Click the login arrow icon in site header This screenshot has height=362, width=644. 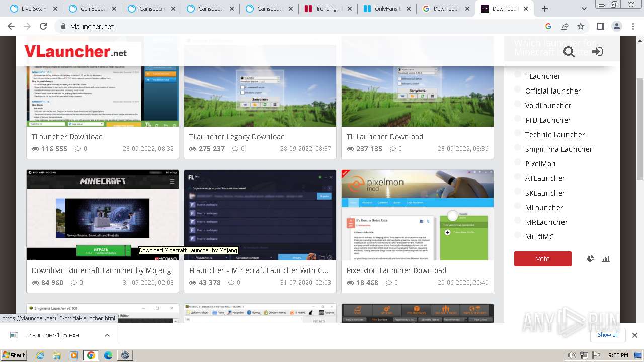click(x=597, y=52)
